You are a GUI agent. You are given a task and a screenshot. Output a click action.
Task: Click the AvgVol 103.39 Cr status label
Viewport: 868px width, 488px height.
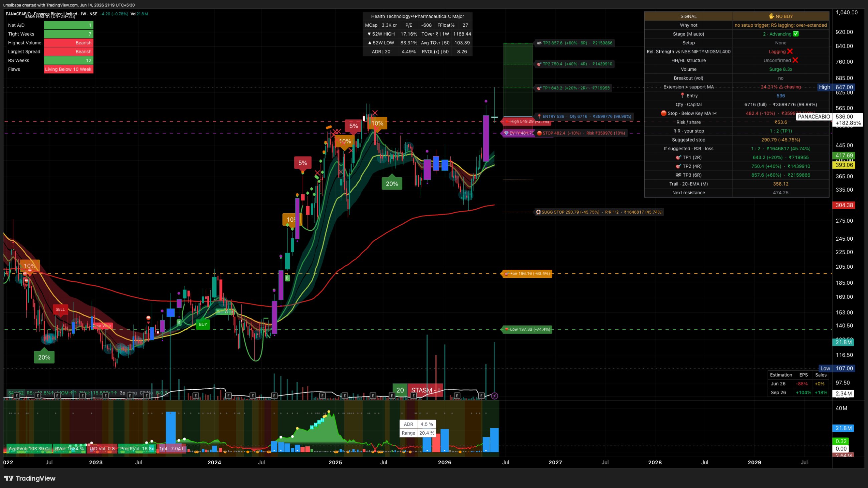(x=29, y=449)
